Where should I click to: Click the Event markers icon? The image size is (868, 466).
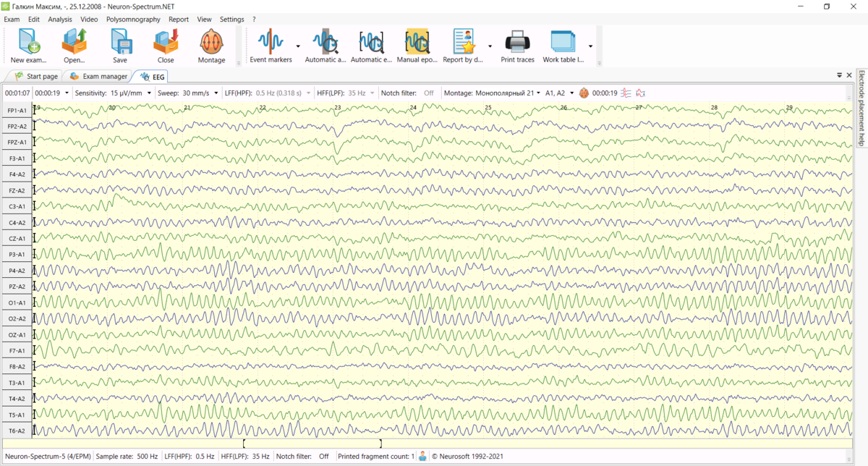271,42
